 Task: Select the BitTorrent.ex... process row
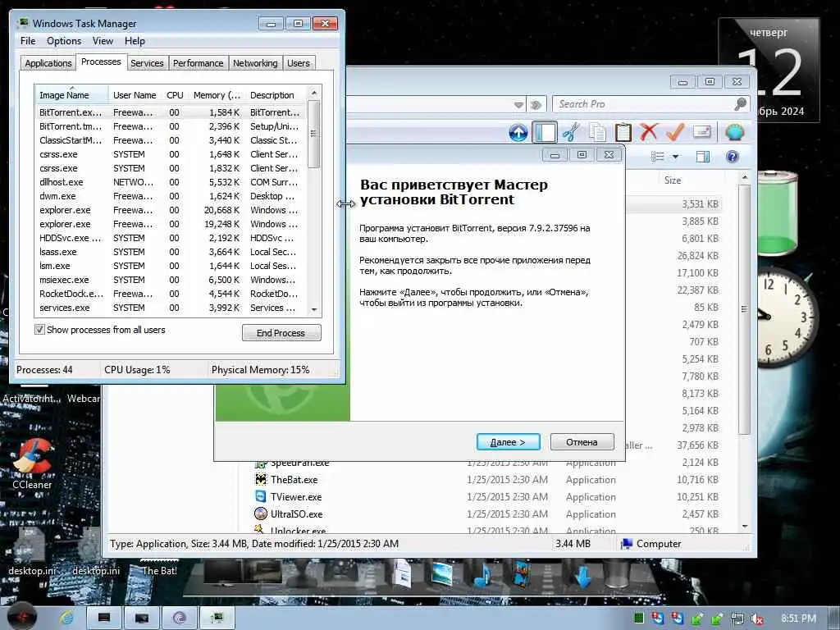pyautogui.click(x=171, y=112)
